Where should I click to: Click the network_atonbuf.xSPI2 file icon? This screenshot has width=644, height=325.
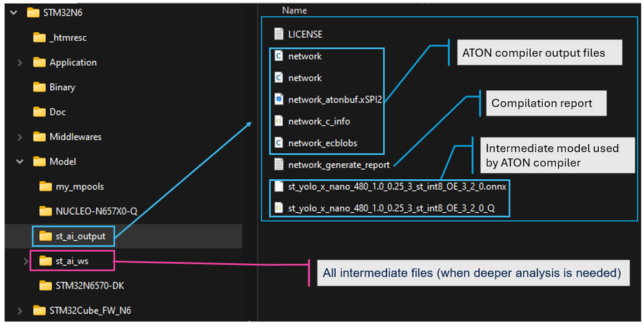279,99
